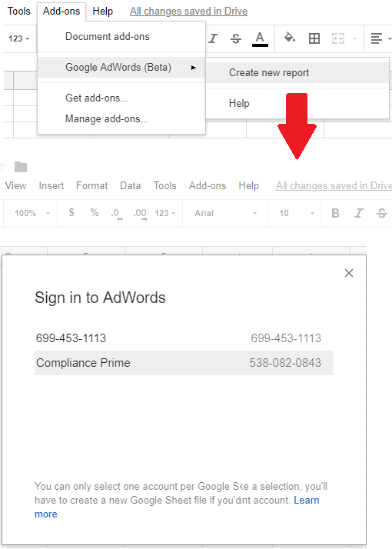Open the fill color paint bucket
Viewport: 392px width, 549px height.
(x=290, y=37)
